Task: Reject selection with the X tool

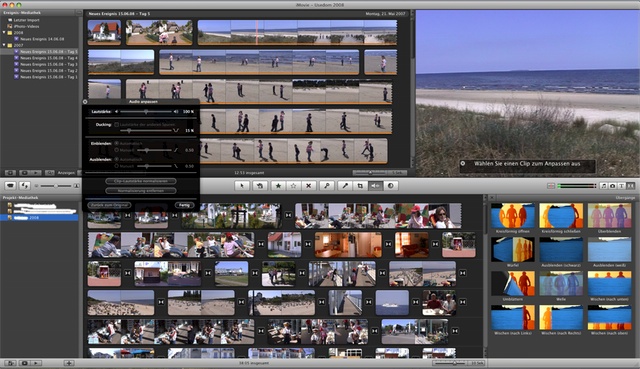Action: 309,186
